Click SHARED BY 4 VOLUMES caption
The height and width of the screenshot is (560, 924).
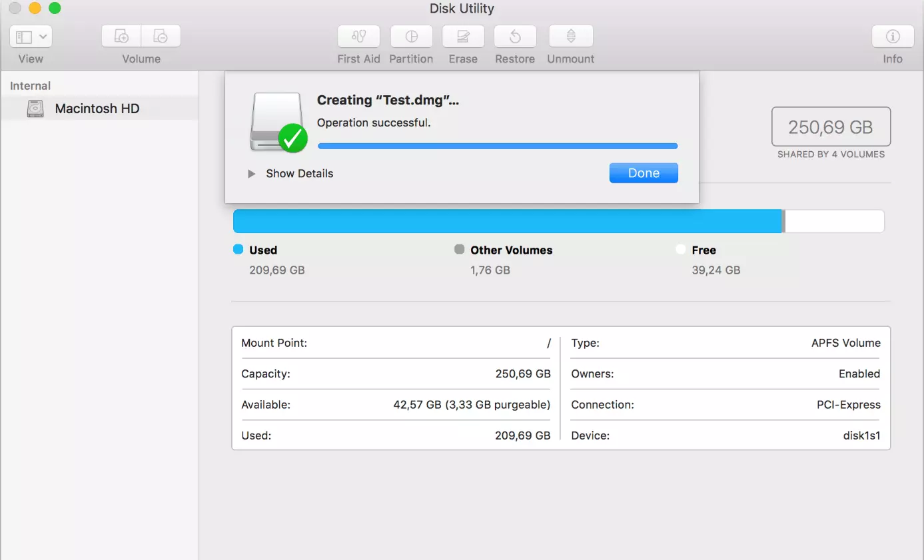pos(831,154)
